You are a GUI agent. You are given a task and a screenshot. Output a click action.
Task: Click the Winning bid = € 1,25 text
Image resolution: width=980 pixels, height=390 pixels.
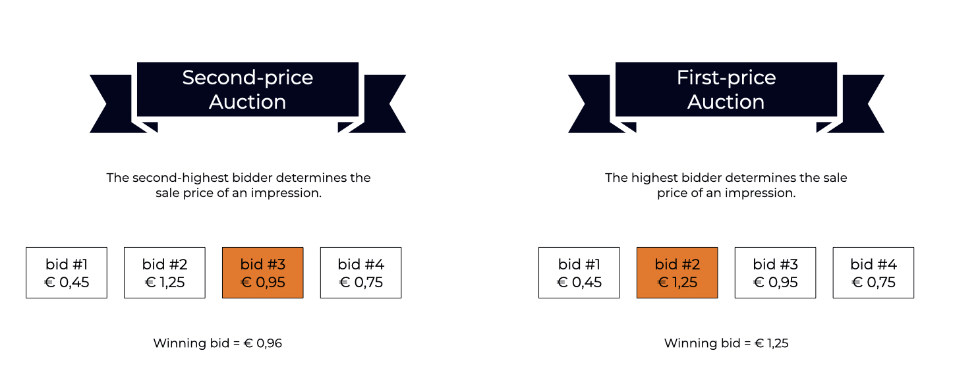pyautogui.click(x=726, y=343)
